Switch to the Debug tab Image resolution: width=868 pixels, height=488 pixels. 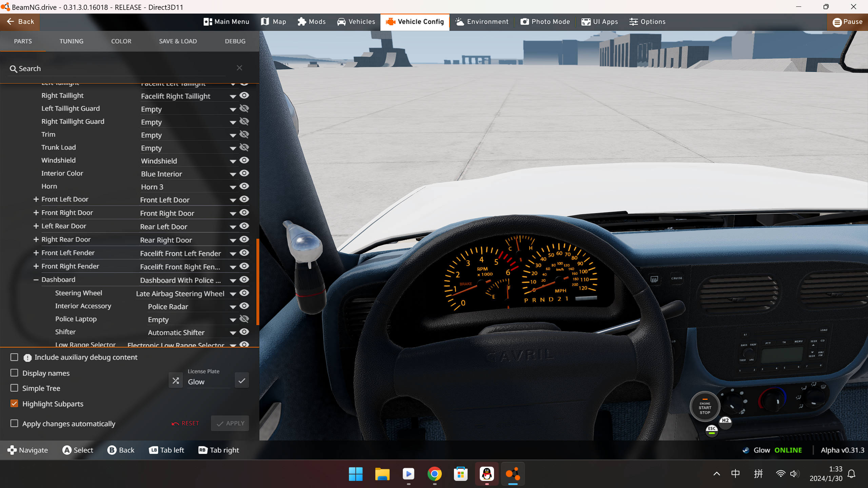(235, 41)
